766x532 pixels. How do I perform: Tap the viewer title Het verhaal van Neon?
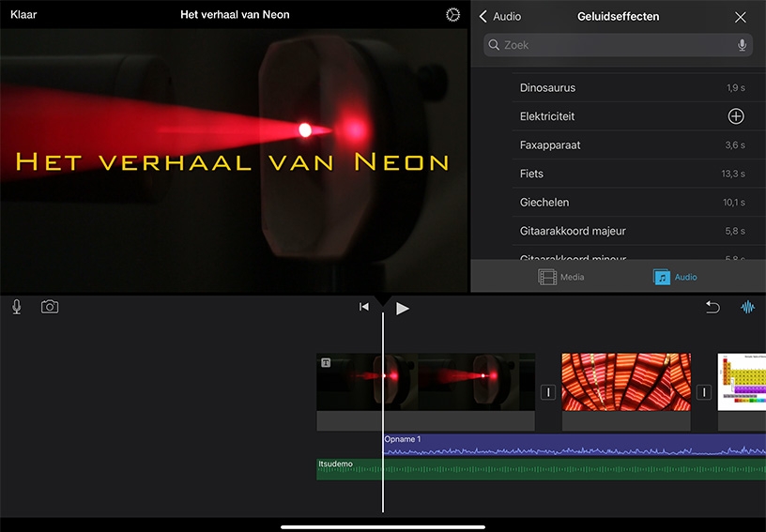pyautogui.click(x=232, y=162)
